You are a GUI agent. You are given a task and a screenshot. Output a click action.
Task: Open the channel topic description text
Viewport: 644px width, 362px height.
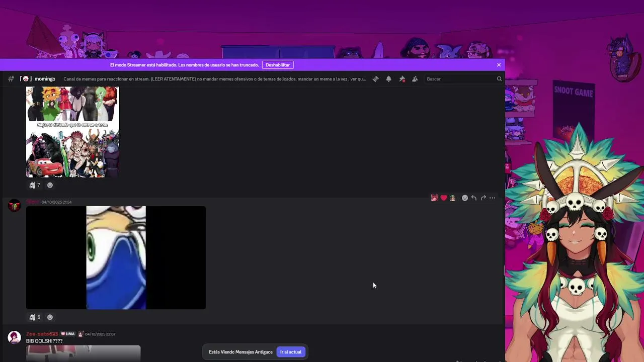(215, 79)
